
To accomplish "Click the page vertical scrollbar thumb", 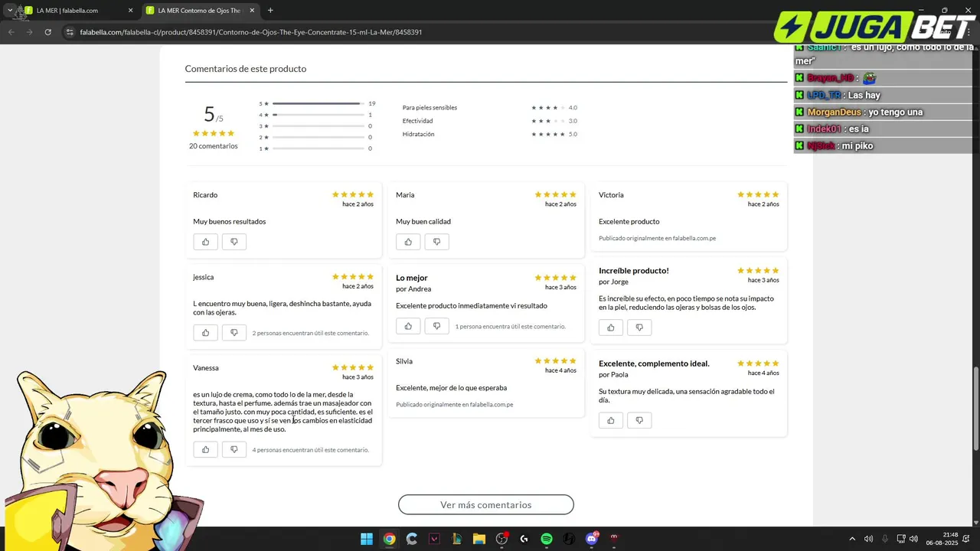I will [975, 409].
